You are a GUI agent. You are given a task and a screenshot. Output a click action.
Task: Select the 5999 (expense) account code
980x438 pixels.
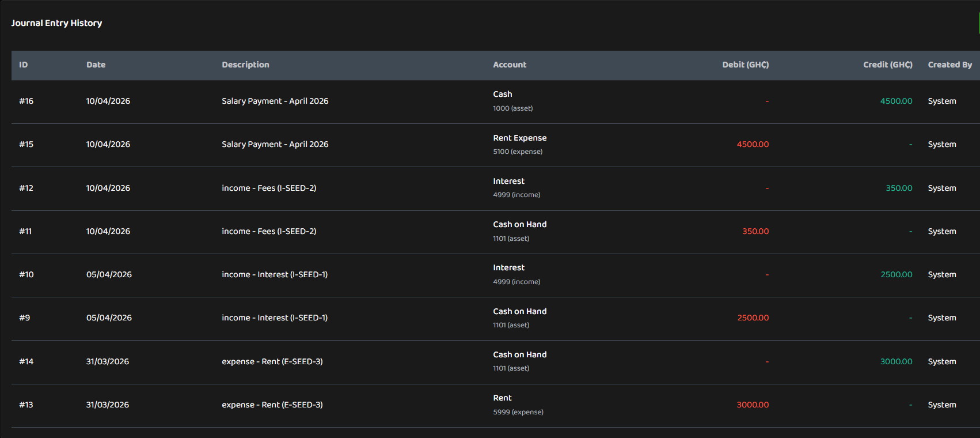click(518, 412)
